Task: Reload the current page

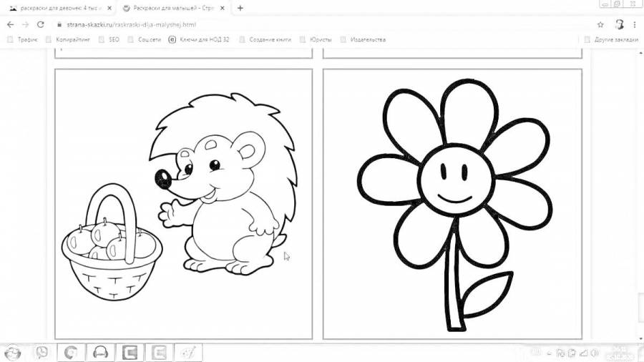Action: point(40,24)
